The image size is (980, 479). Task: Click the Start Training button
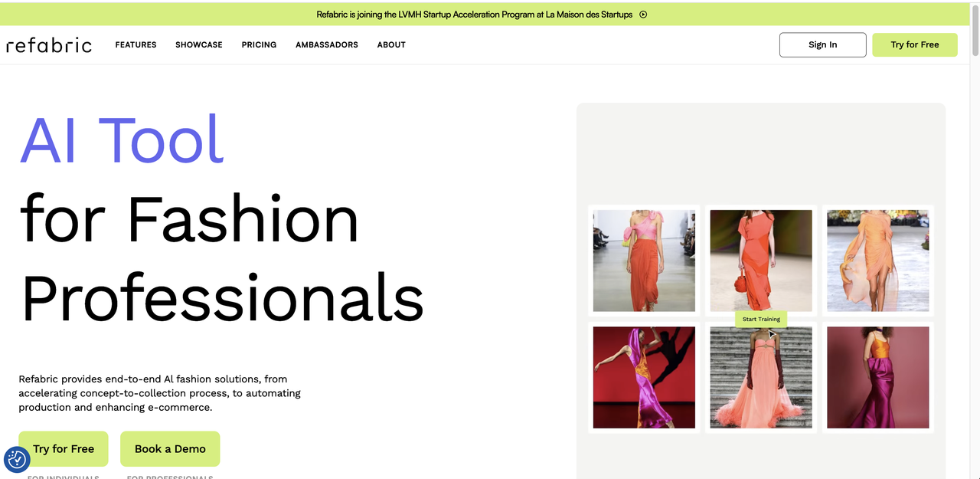coord(761,319)
